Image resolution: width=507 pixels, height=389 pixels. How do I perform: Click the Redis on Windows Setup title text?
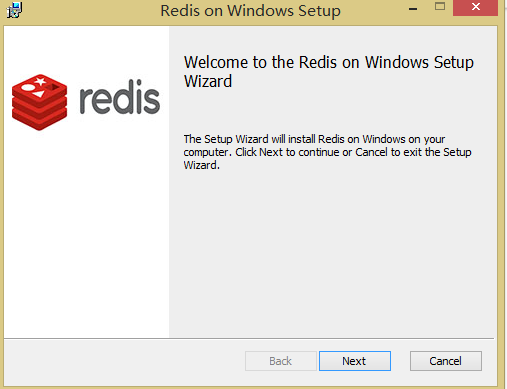(250, 11)
